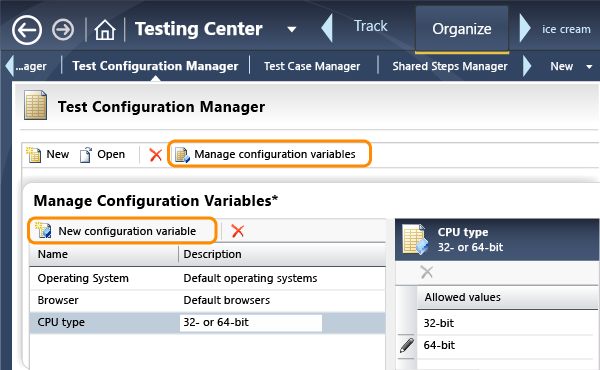The height and width of the screenshot is (370, 600).
Task: Select the 64-bit allowed value
Action: click(x=439, y=346)
